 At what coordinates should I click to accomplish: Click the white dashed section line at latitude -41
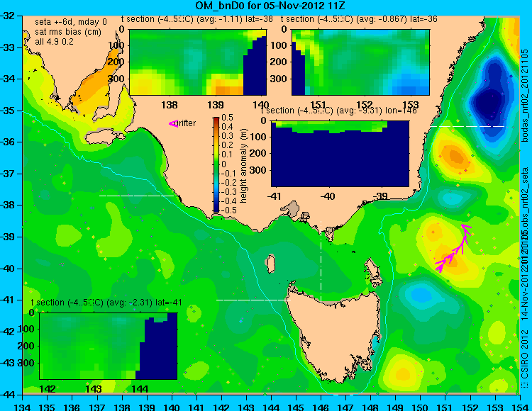pos(253,300)
